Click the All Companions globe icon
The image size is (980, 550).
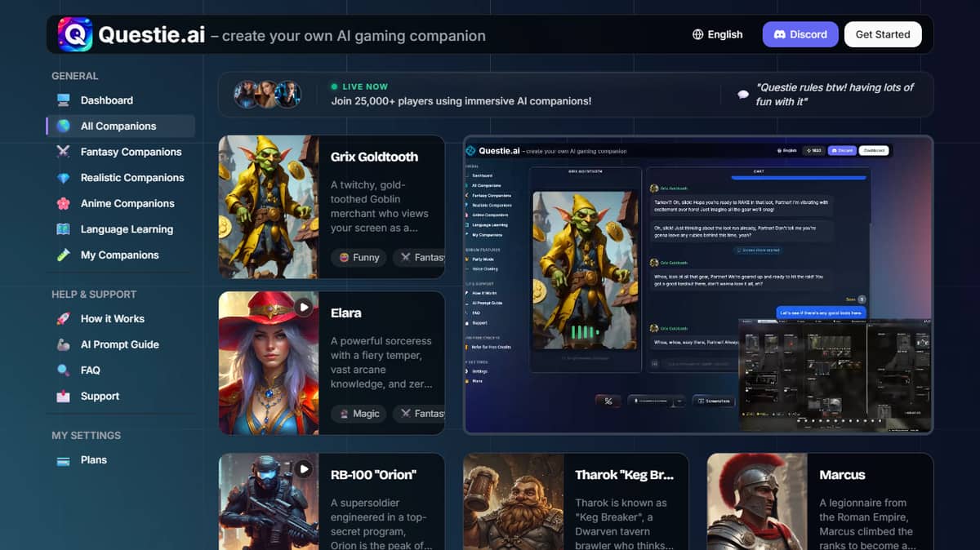[x=63, y=126]
